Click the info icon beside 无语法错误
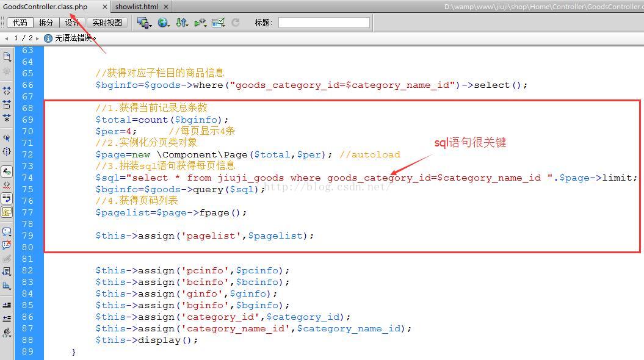 point(48,38)
